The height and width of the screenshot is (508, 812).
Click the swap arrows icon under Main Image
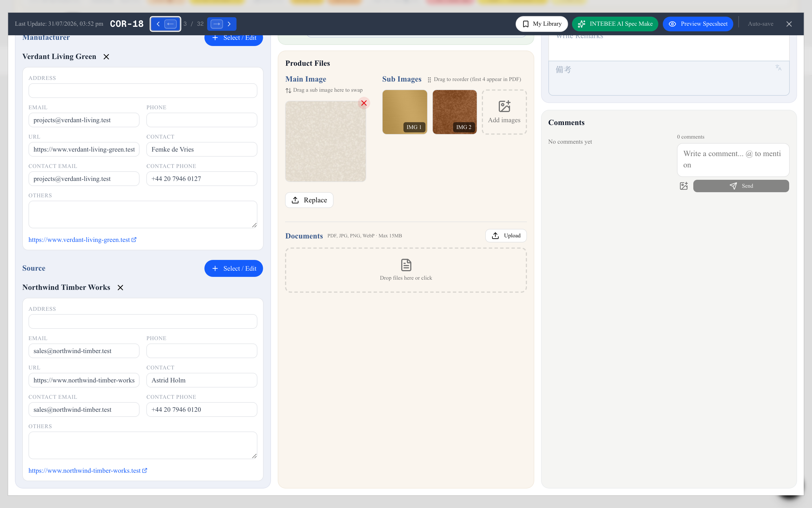(x=288, y=90)
